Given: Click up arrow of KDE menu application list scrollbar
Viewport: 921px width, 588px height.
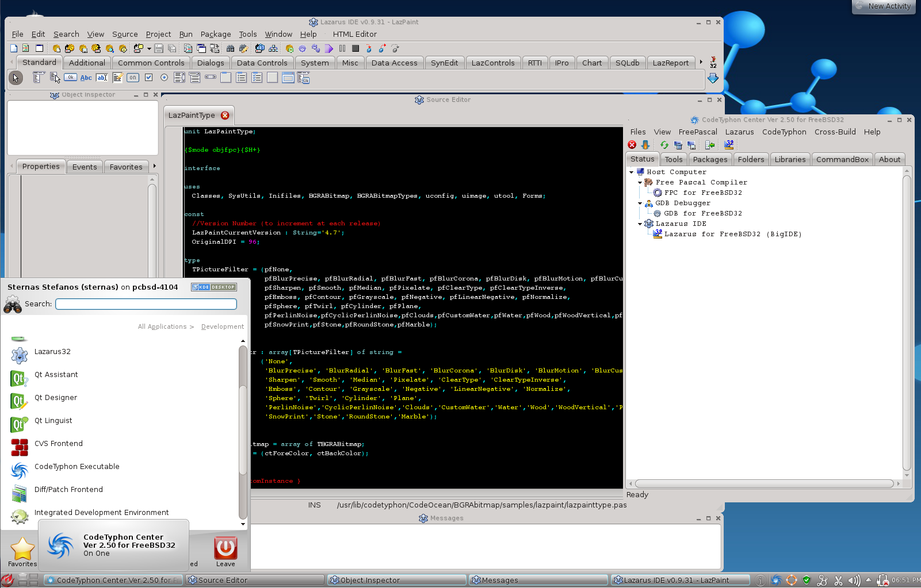Looking at the screenshot, I should tap(243, 341).
